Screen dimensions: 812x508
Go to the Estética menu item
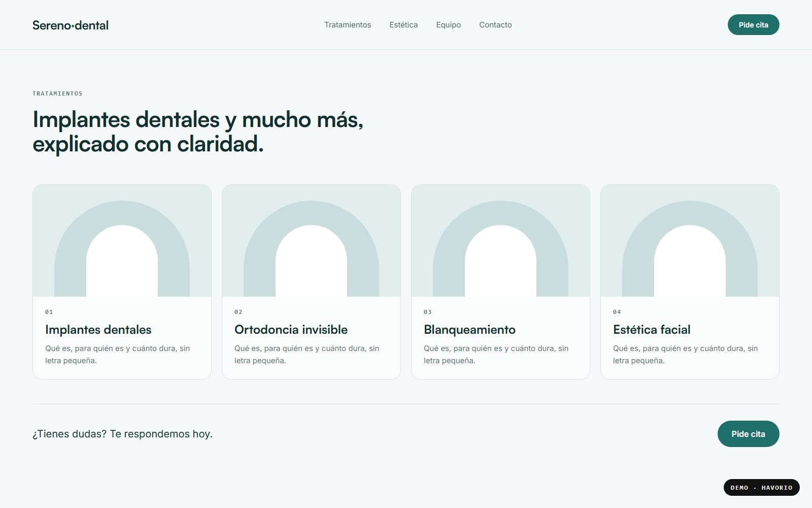(x=403, y=25)
